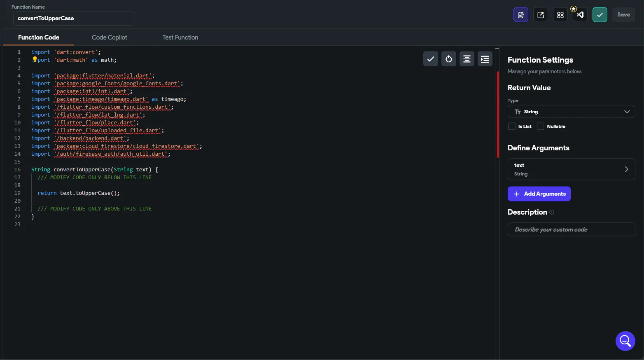Click the Description info icon
Viewport: 644px width, 360px height.
(552, 212)
